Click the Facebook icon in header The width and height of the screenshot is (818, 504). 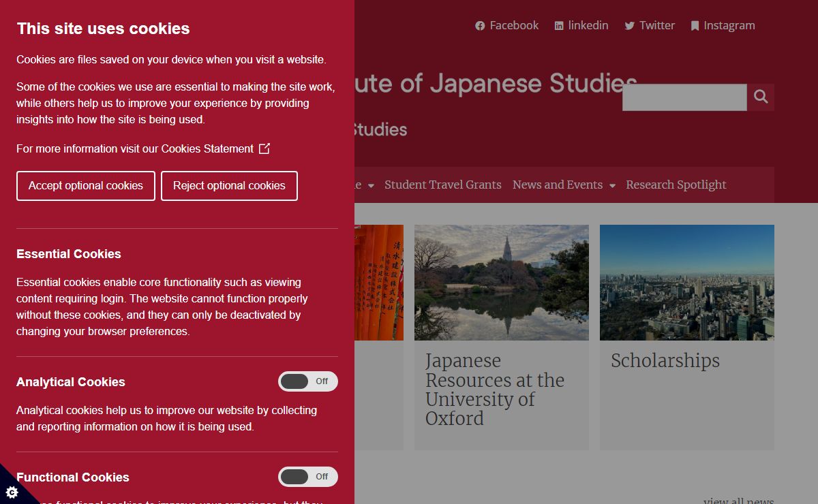coord(480,26)
